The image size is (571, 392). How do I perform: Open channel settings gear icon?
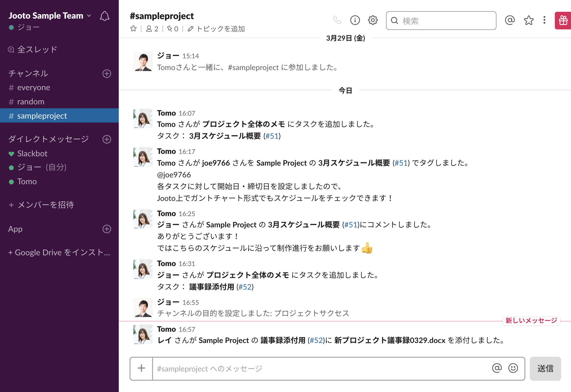[x=373, y=20]
